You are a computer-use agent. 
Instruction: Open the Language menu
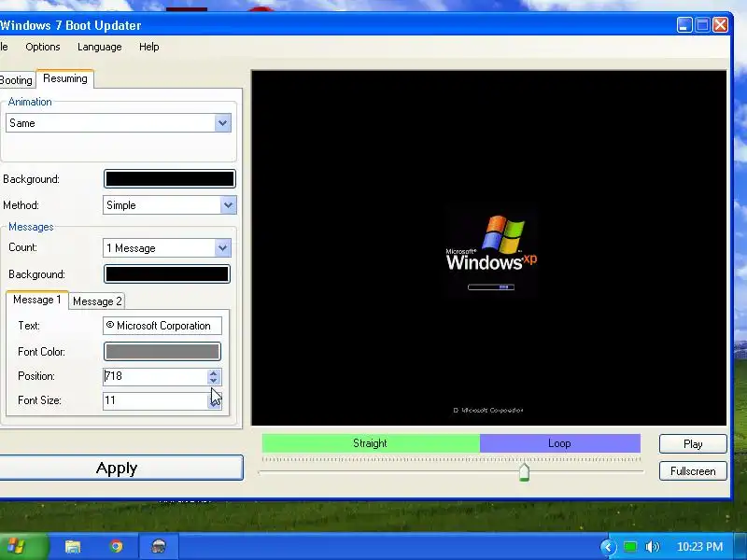[x=100, y=47]
